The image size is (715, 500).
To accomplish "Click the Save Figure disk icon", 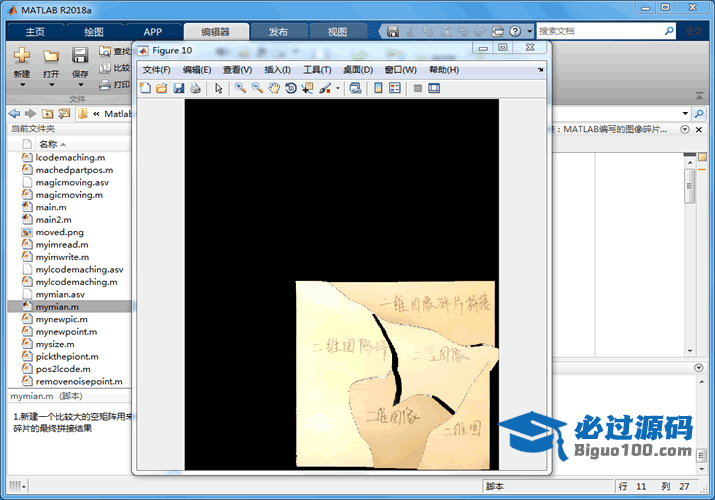I will pyautogui.click(x=179, y=88).
